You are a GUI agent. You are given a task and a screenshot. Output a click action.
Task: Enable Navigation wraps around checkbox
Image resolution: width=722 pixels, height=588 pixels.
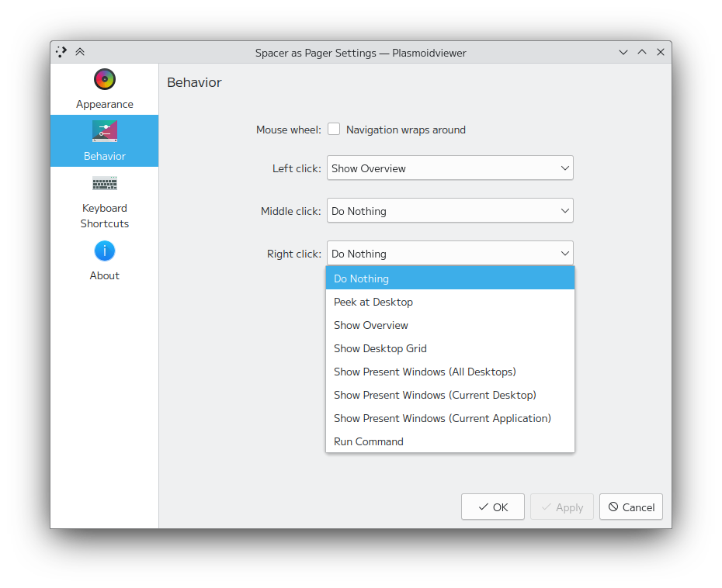coord(334,130)
